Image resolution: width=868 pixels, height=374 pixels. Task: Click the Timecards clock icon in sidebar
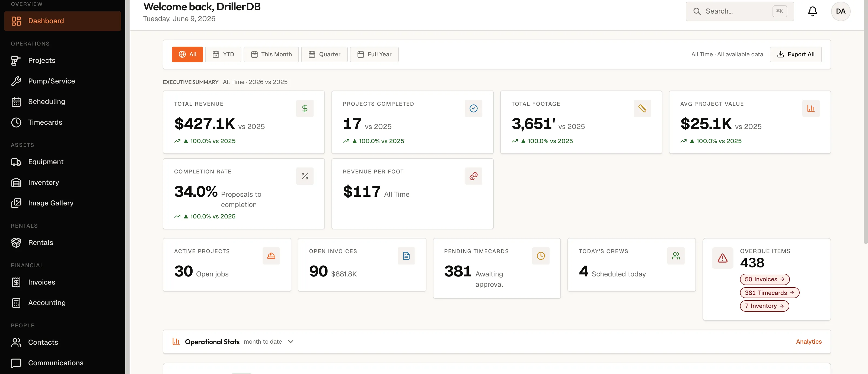coord(16,122)
